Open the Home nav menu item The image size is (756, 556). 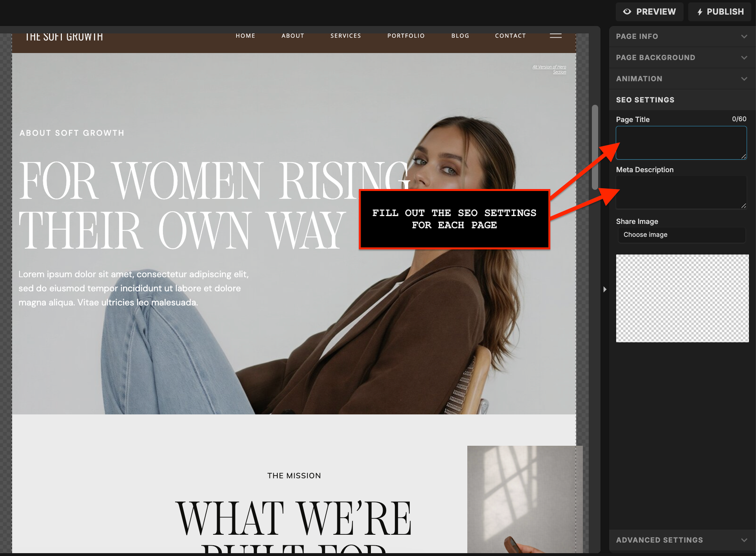pos(245,36)
